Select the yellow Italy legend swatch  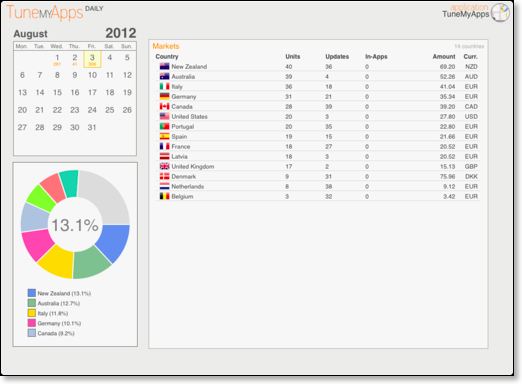pos(32,313)
